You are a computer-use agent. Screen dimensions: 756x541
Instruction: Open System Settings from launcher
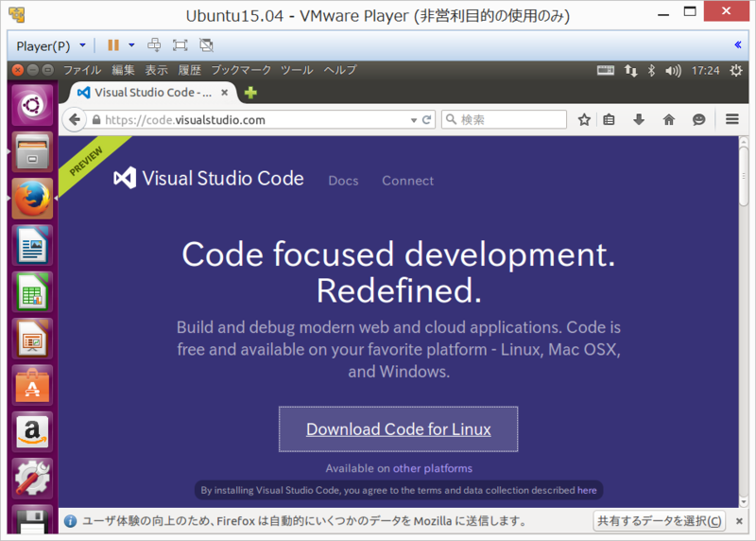click(32, 479)
